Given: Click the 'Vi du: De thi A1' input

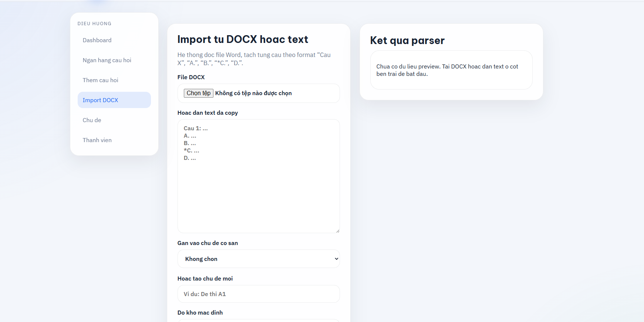Looking at the screenshot, I should click(x=258, y=294).
